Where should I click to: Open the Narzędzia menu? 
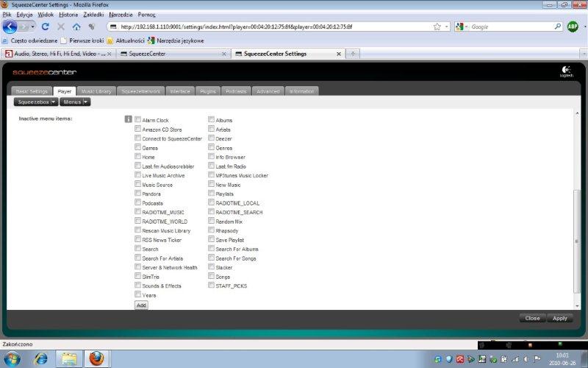click(x=121, y=15)
